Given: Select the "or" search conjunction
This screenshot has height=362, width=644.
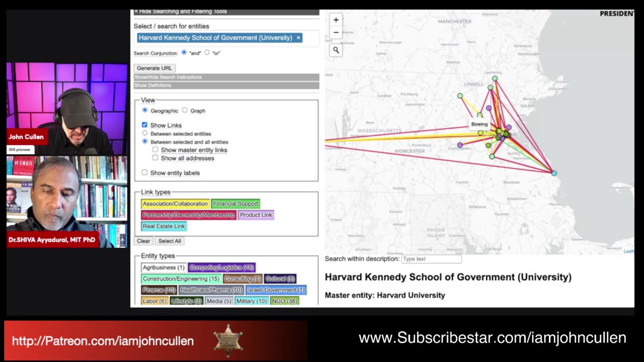Looking at the screenshot, I should [x=207, y=53].
